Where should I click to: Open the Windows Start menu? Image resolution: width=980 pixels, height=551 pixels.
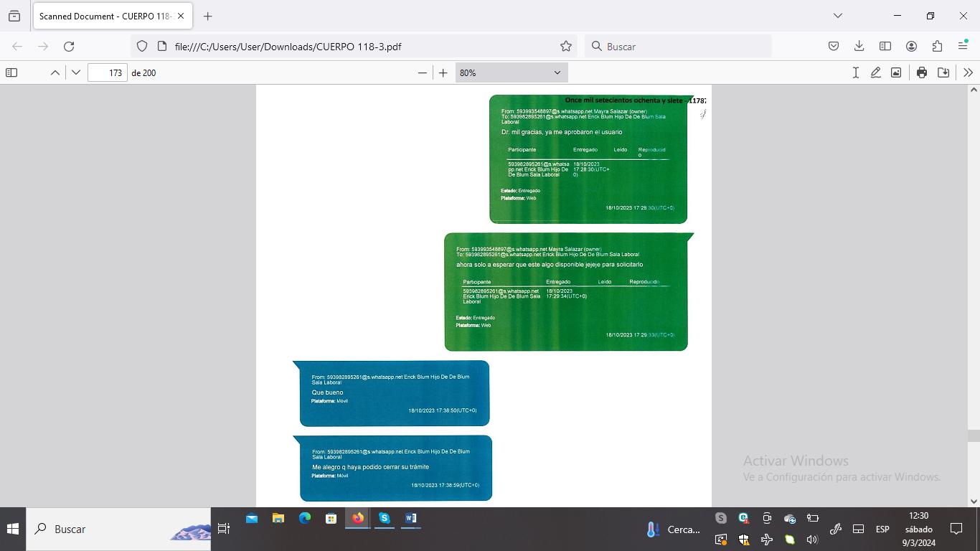[13, 529]
